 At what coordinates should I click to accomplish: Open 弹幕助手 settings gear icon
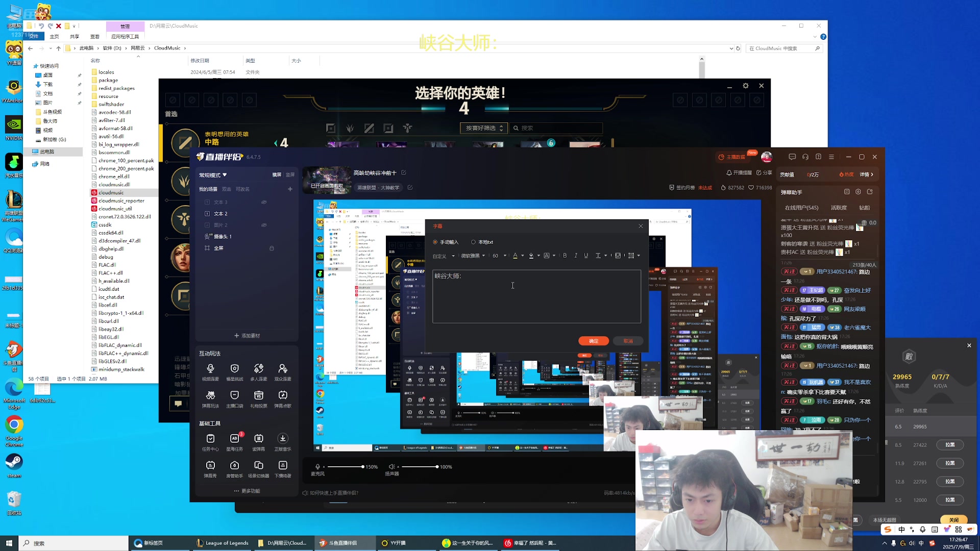pyautogui.click(x=858, y=192)
